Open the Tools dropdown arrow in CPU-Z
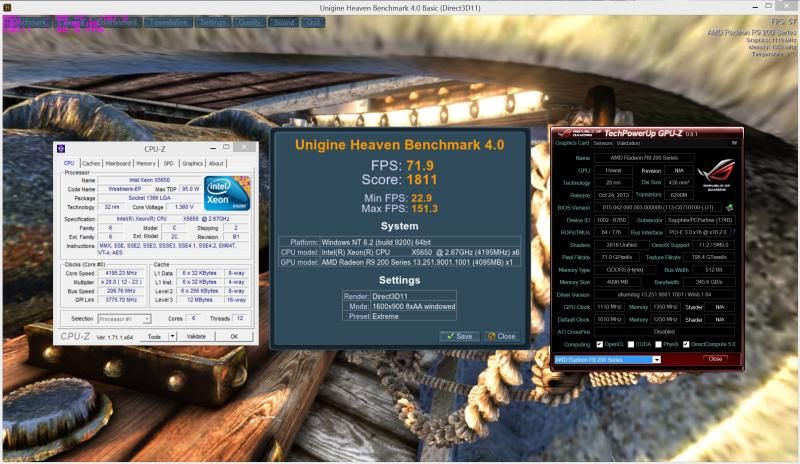Viewport: 800px width, 464px height. 172,336
